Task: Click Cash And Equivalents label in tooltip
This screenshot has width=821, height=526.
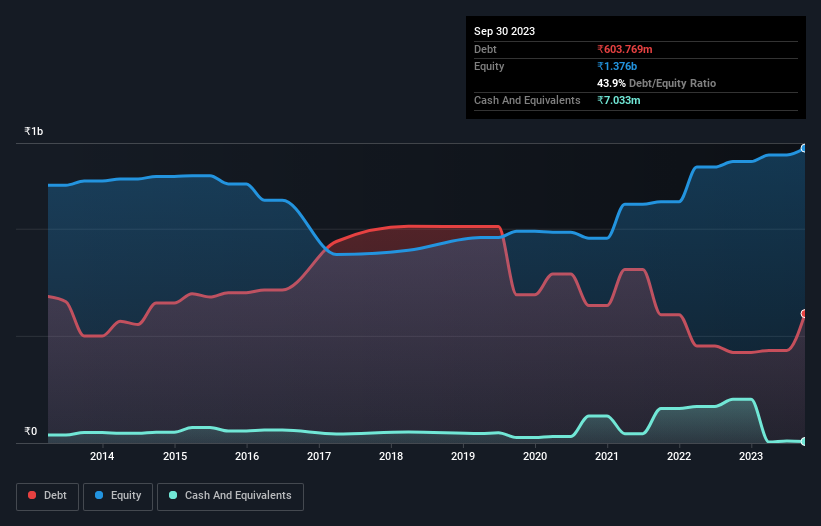Action: pos(527,100)
